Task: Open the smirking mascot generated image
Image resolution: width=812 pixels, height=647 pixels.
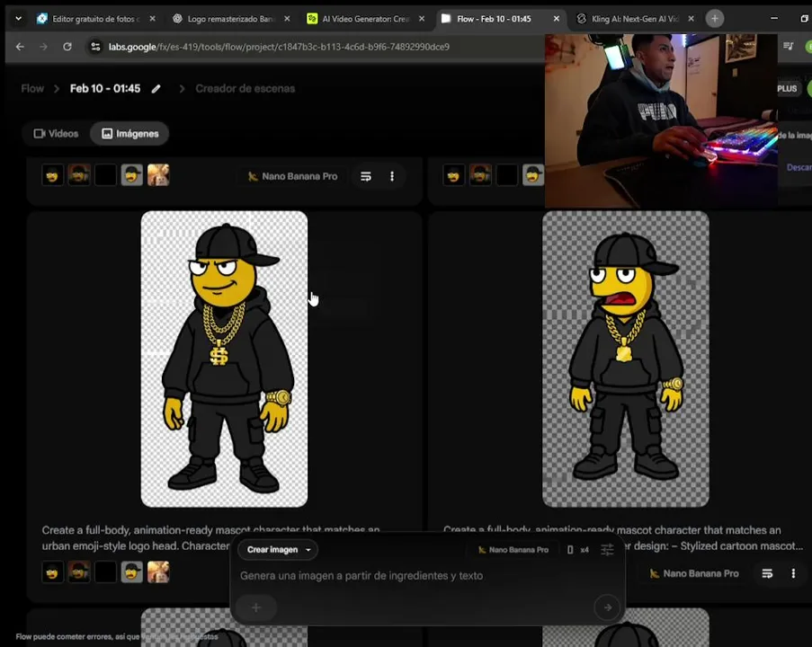Action: pyautogui.click(x=224, y=359)
